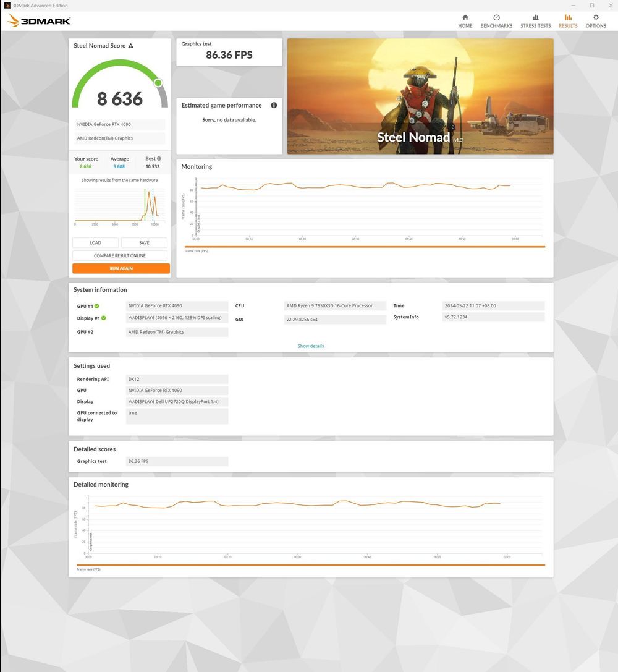Viewport: 618px width, 672px height.
Task: Select the Options gear icon
Action: pos(595,17)
